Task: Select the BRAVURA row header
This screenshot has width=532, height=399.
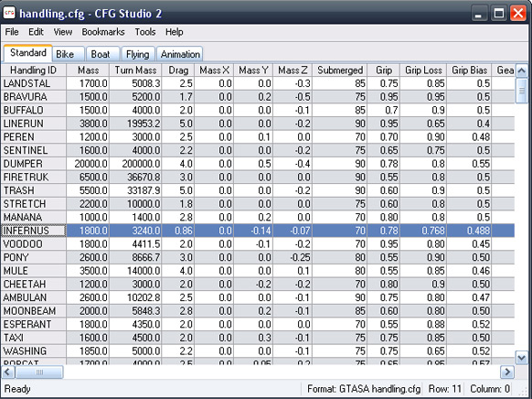Action: (x=33, y=97)
